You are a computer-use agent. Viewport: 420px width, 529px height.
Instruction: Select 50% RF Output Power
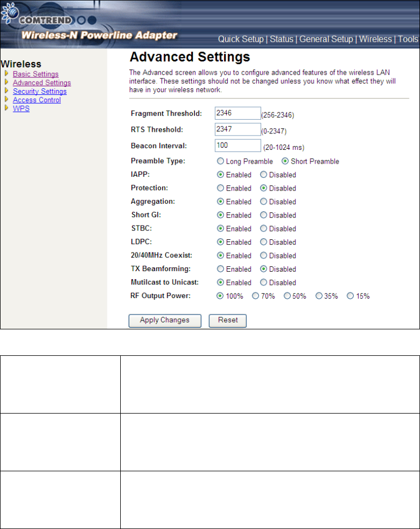[287, 296]
